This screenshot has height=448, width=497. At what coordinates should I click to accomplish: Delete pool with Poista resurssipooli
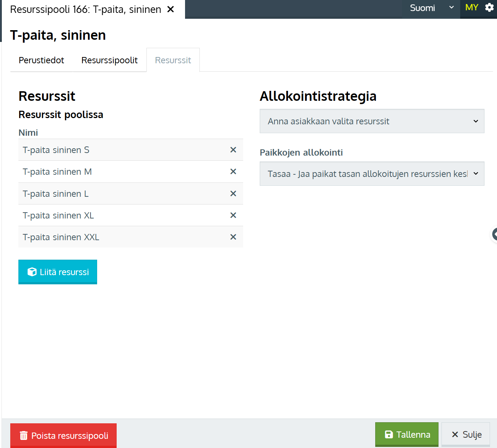pos(63,435)
